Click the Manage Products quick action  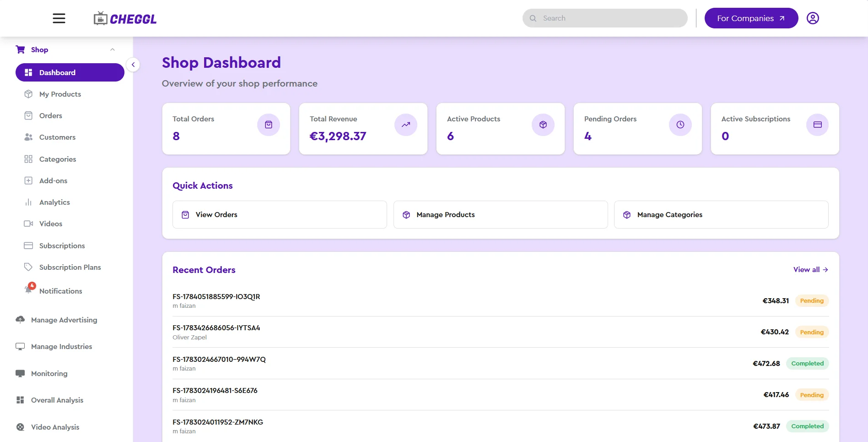(501, 214)
